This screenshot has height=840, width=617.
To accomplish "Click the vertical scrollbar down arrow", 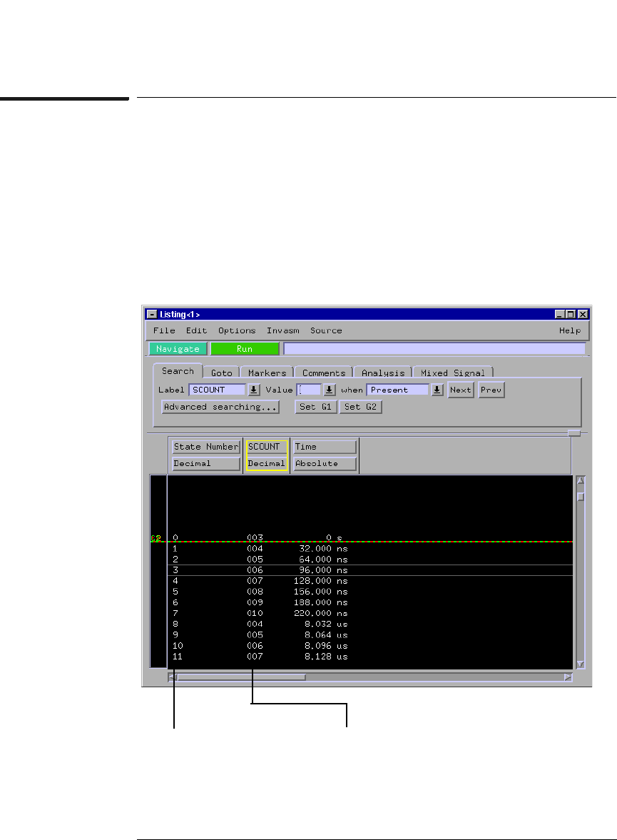I will point(581,664).
